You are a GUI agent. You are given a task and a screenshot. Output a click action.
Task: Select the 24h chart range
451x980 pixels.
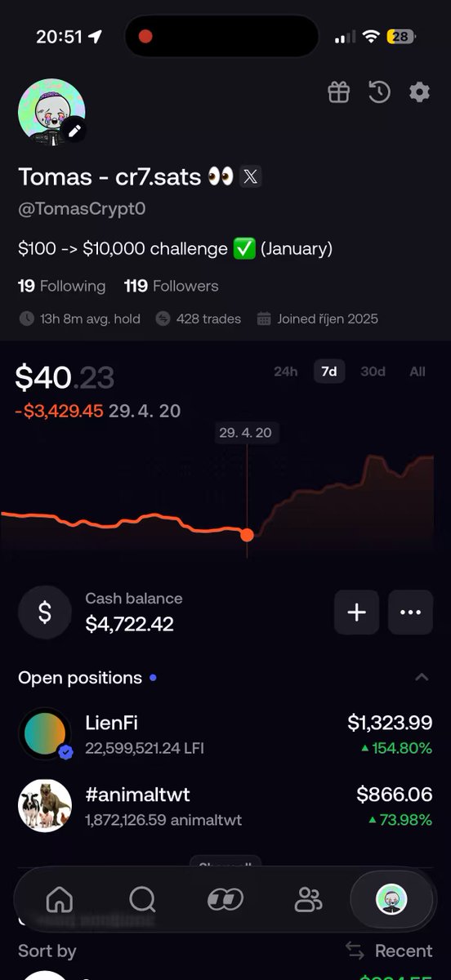pos(285,372)
